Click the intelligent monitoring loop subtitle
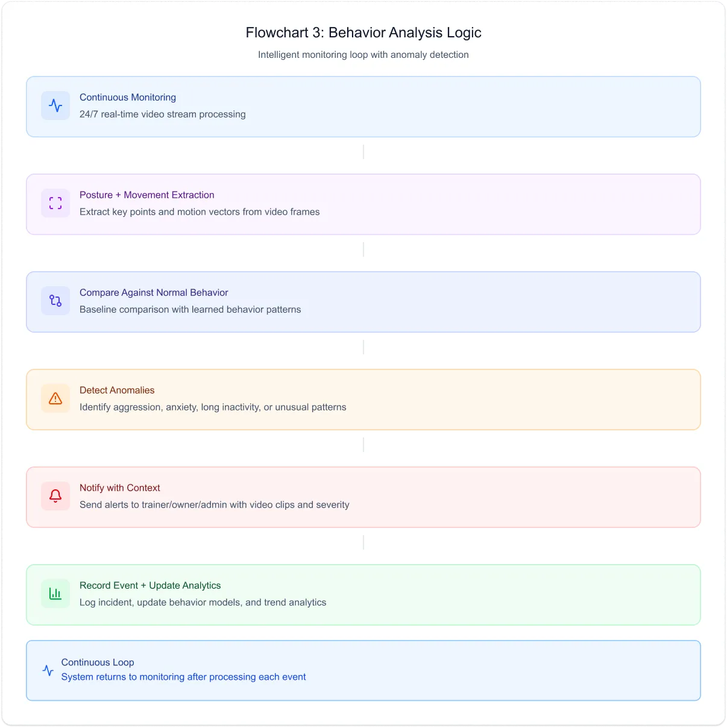 pos(363,55)
